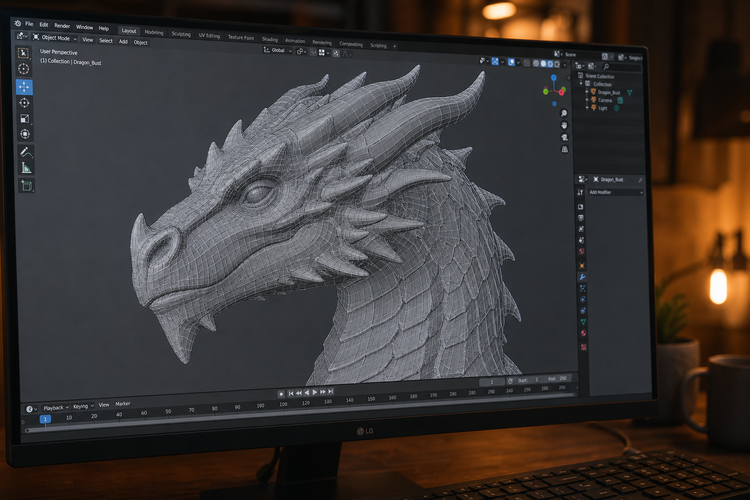This screenshot has width=750, height=500.
Task: Switch to solid viewport shading
Action: 543,64
